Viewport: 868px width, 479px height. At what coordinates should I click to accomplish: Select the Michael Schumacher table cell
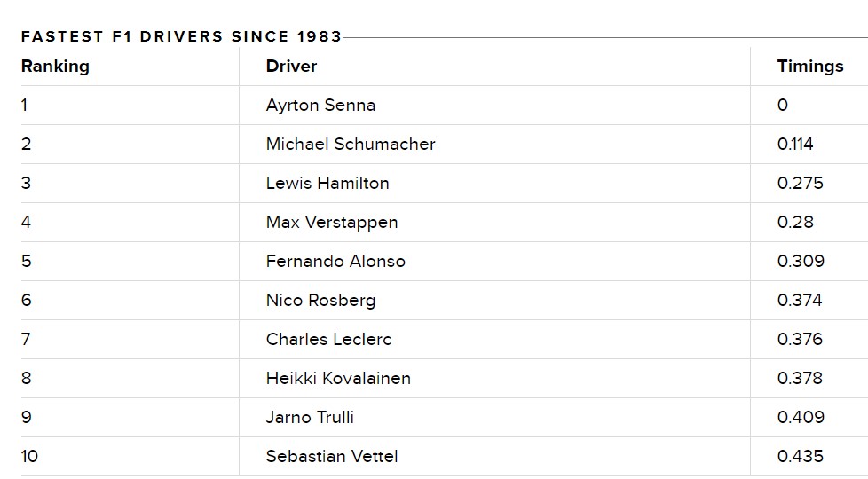[351, 145]
